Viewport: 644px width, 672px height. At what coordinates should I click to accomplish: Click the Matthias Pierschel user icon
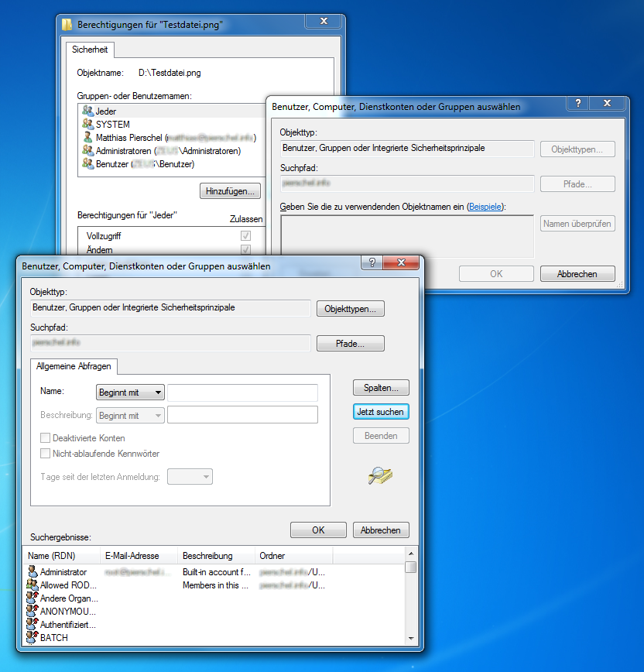87,137
